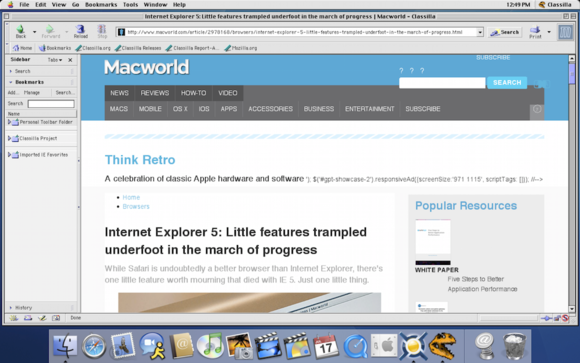Screen dimensions: 580x363
Task: Open Composer from the status bar icons
Action: tap(42, 318)
